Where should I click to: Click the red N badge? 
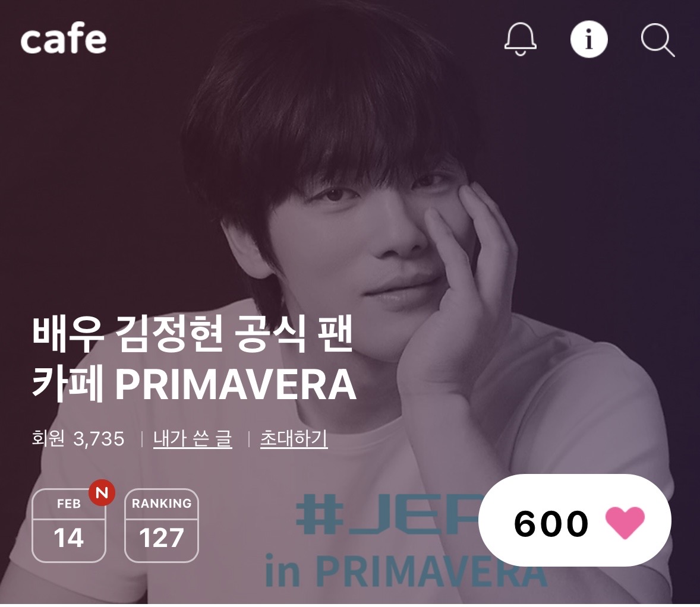pyautogui.click(x=102, y=493)
